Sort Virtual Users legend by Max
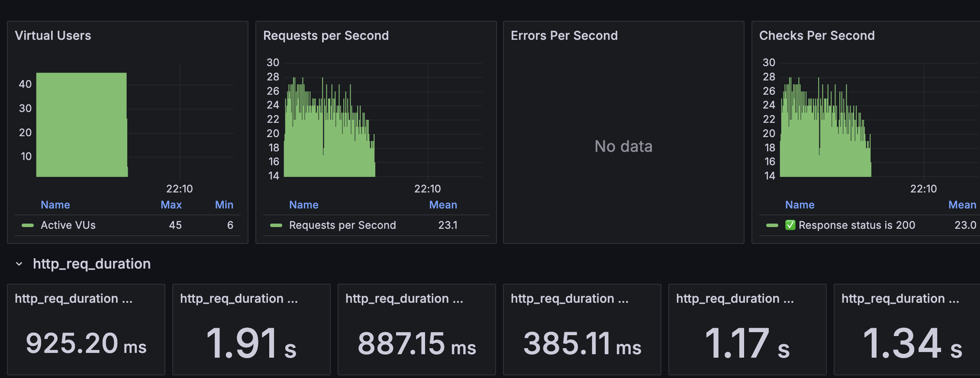 (171, 205)
